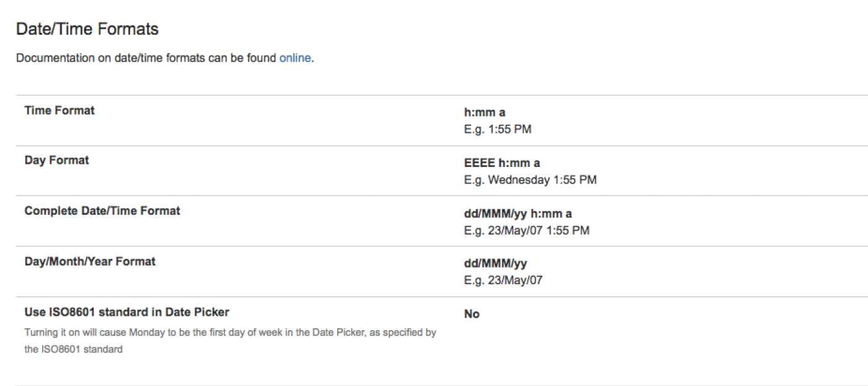
Task: Click the Turning it on description text
Action: 230,333
